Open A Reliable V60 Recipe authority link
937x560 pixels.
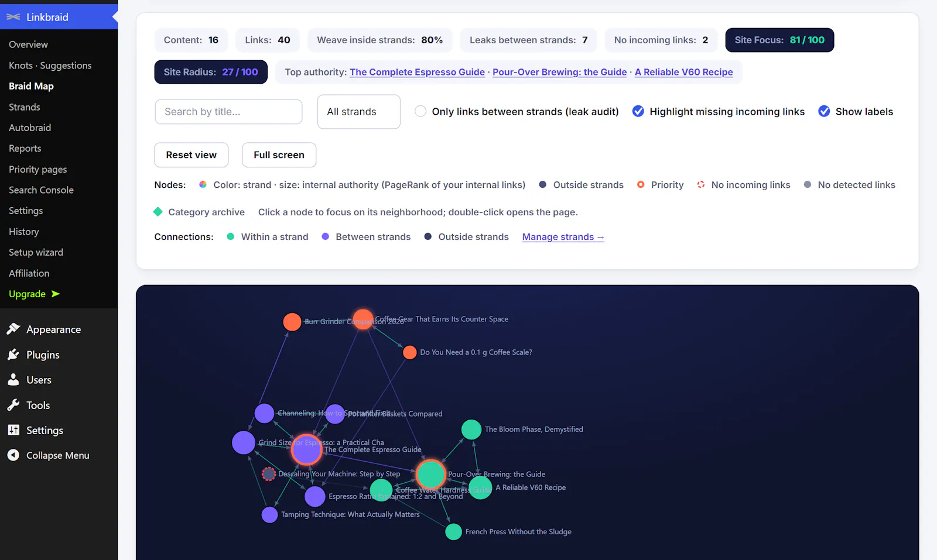(684, 72)
